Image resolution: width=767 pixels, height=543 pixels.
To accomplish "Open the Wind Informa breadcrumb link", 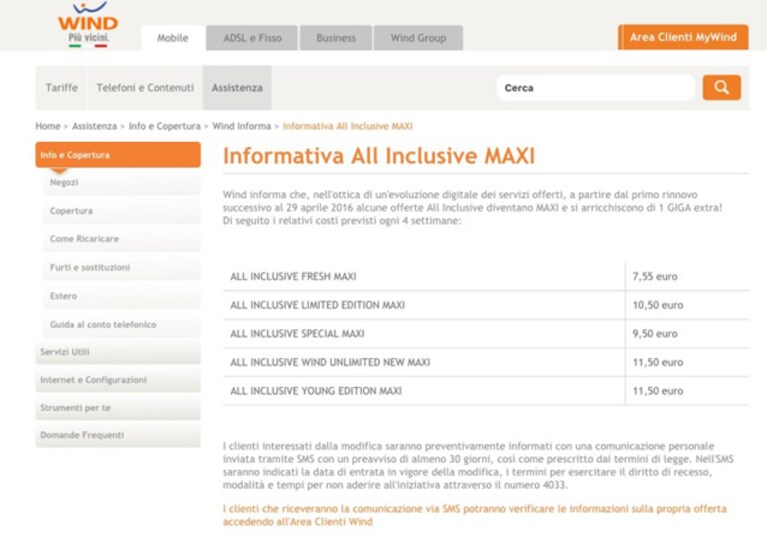I will point(242,126).
